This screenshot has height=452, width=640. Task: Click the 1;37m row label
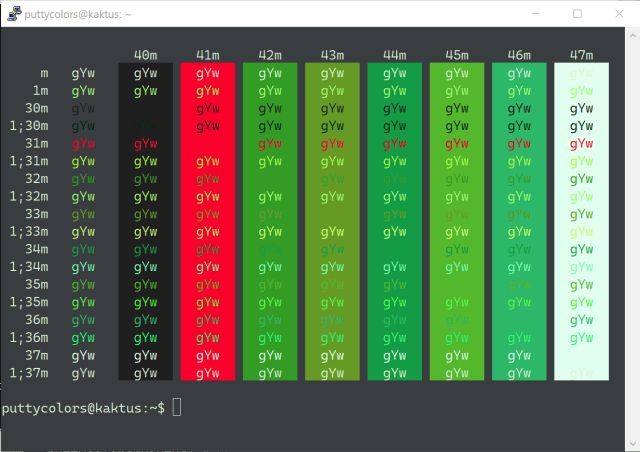[x=29, y=373]
